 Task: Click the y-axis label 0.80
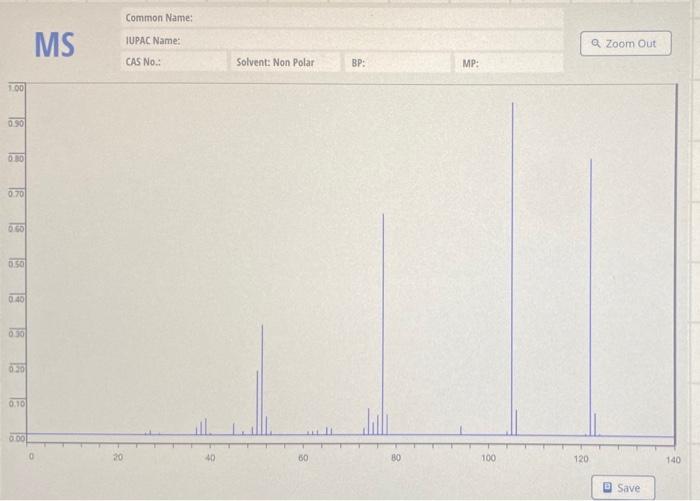click(16, 159)
